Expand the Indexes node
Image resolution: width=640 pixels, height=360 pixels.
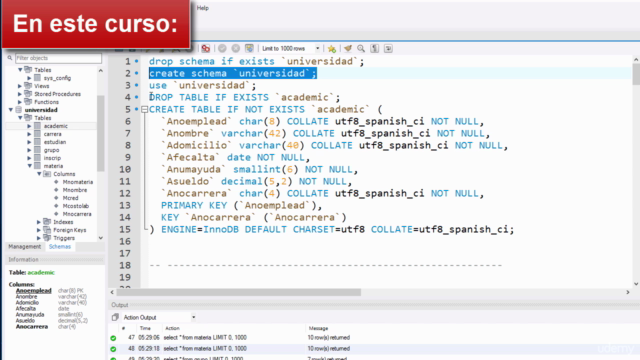pos(39,222)
